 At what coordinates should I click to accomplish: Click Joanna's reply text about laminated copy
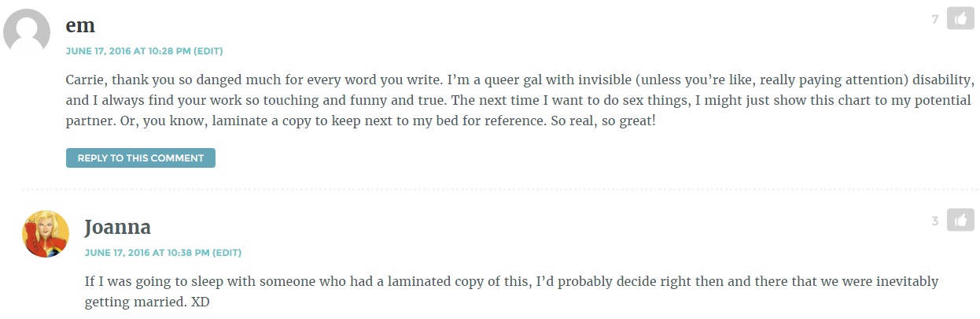pyautogui.click(x=512, y=291)
